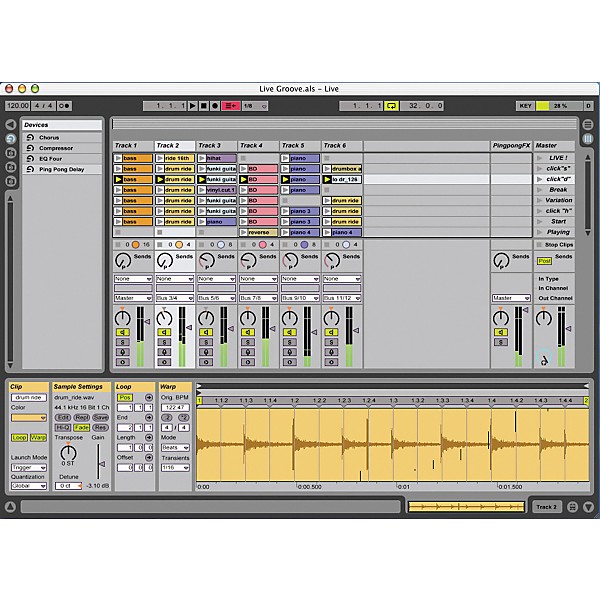Viewport: 600px width, 600px height.
Task: Select the Track 3 header
Action: click(x=217, y=145)
